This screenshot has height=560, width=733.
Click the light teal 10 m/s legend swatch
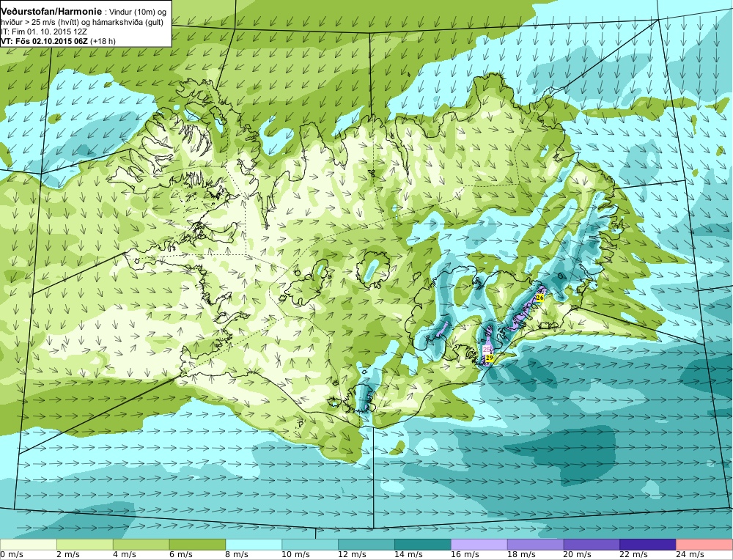click(310, 545)
